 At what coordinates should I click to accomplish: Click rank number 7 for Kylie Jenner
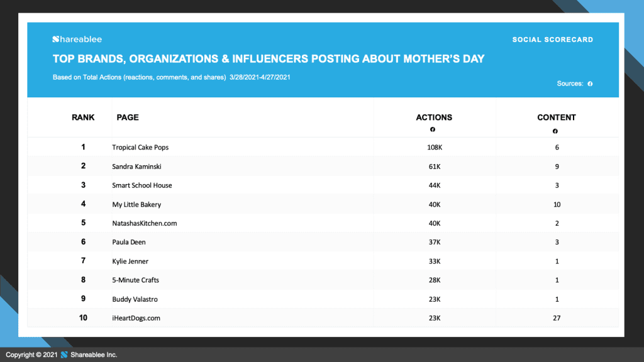(84, 261)
